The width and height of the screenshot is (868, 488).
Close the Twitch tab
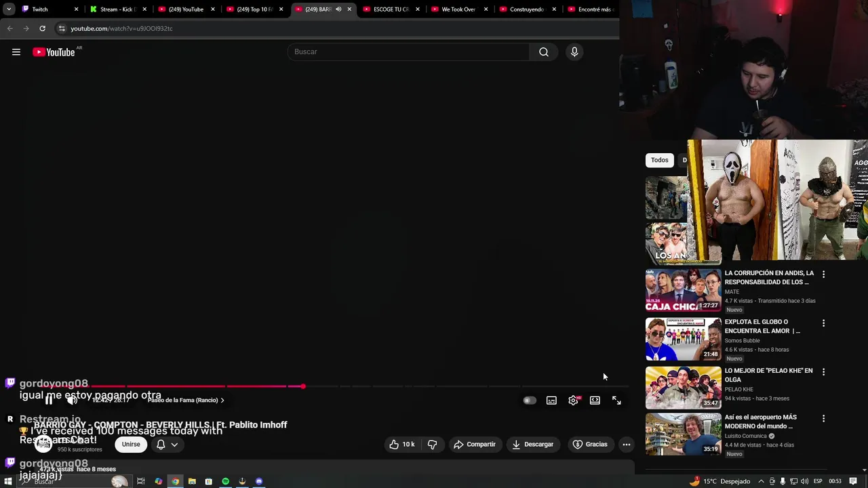(x=76, y=9)
